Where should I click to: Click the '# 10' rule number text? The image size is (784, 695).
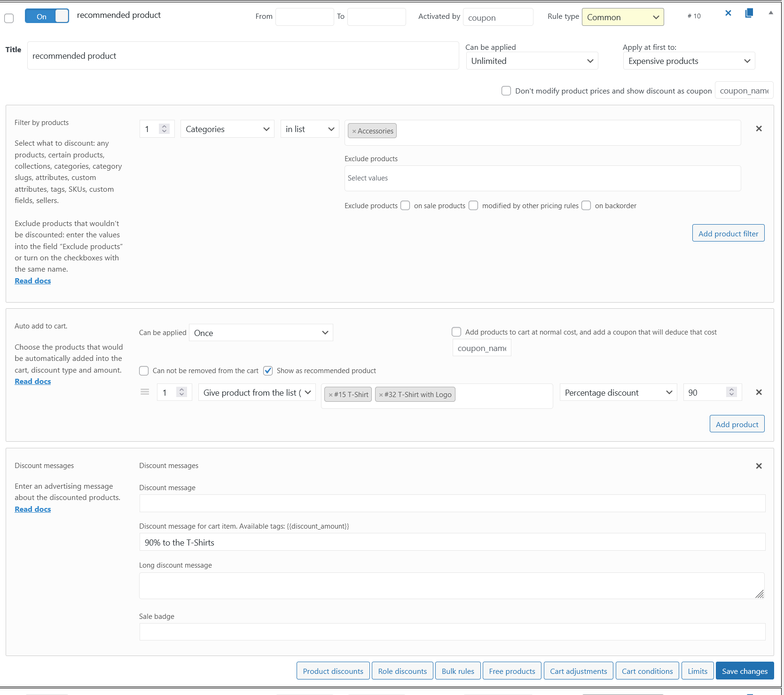pos(694,16)
